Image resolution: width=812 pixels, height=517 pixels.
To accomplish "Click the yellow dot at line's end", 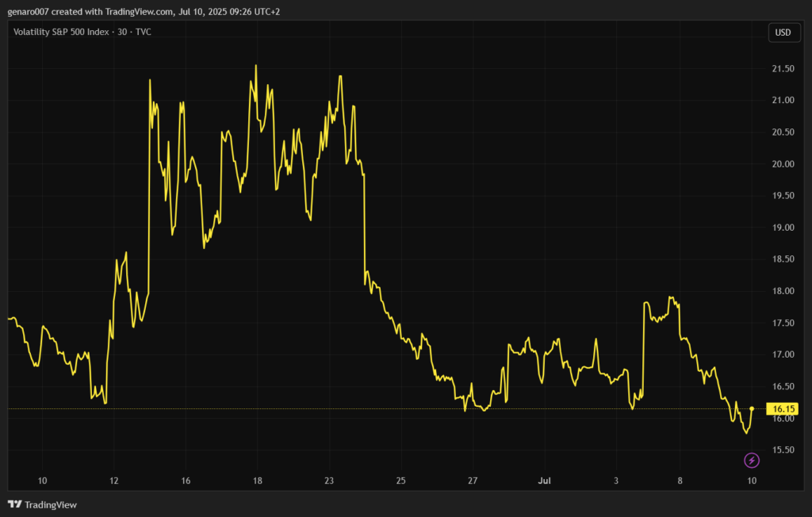I will click(x=752, y=408).
